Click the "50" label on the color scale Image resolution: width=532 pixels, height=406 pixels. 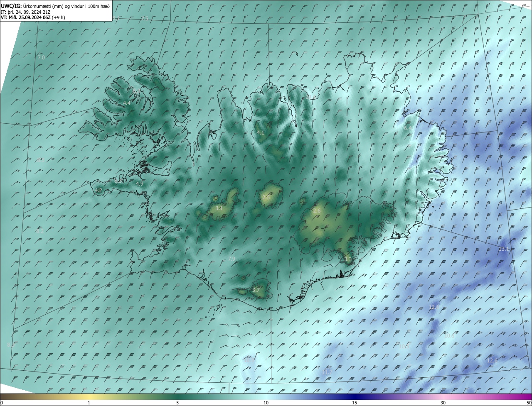(529, 403)
